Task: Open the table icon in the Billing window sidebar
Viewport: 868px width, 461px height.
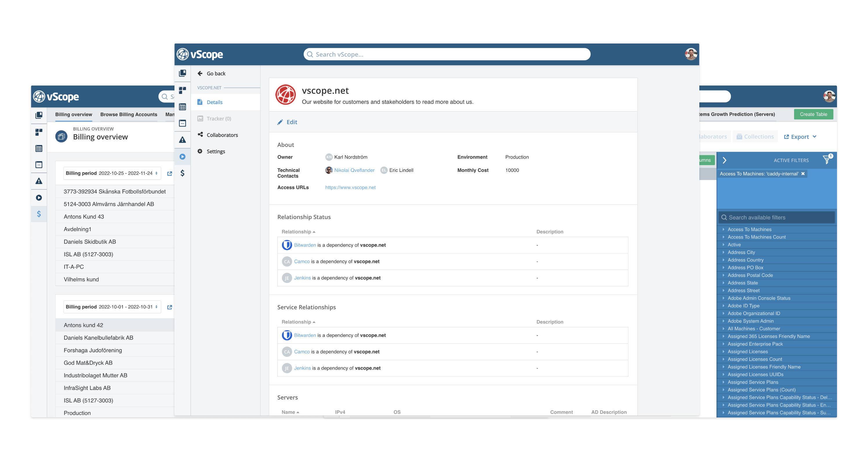Action: [x=39, y=148]
